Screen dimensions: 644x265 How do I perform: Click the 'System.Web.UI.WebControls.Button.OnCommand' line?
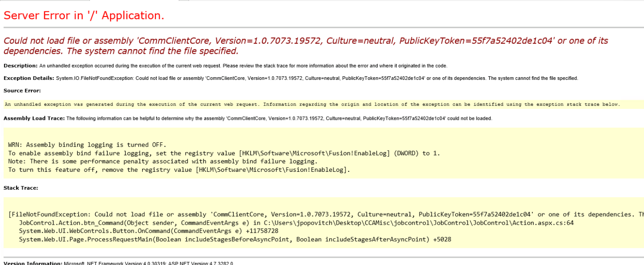pyautogui.click(x=148, y=231)
